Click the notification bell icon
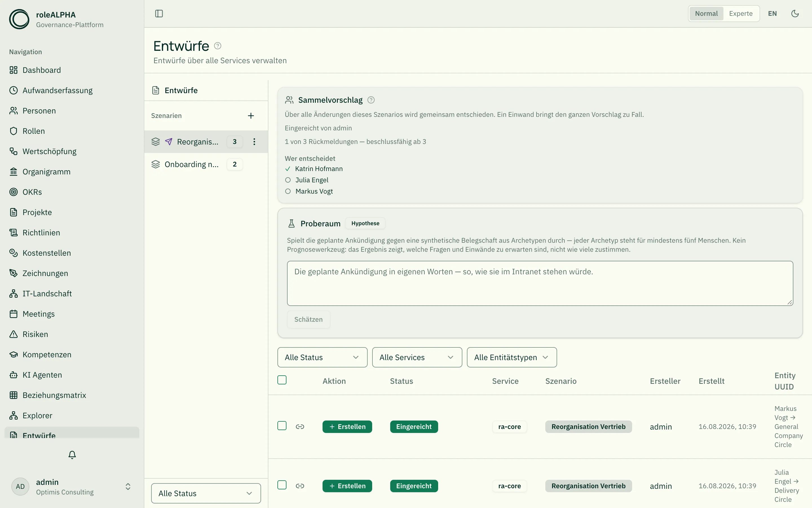812x508 pixels. coord(72,455)
